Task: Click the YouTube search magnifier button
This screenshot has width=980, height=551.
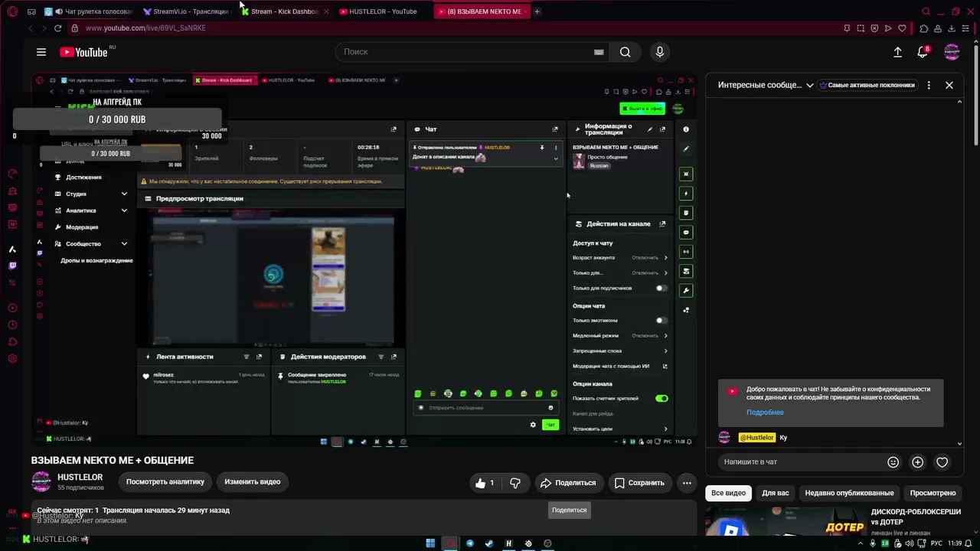Action: [626, 52]
